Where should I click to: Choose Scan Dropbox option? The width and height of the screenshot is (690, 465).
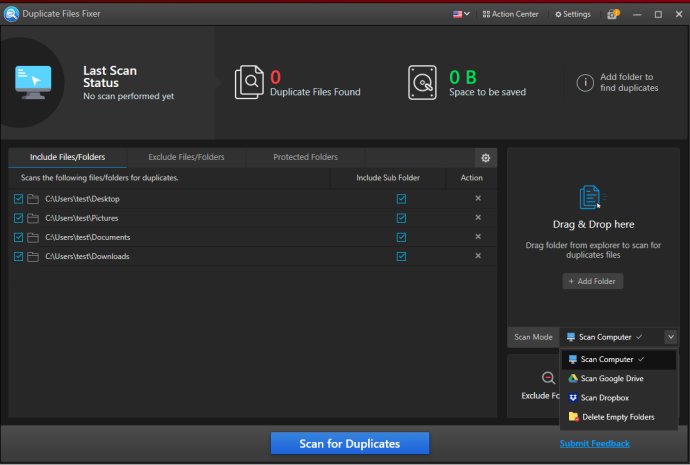pyautogui.click(x=619, y=398)
